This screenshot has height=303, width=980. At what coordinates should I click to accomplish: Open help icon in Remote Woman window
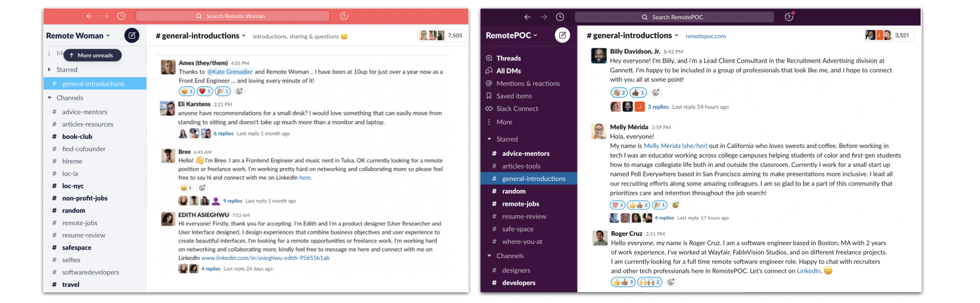[x=344, y=16]
